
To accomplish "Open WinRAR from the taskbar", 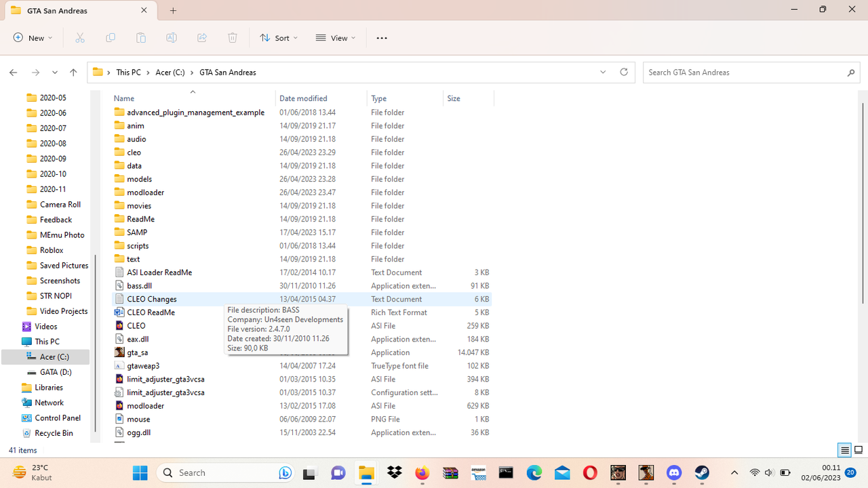I will point(450,472).
